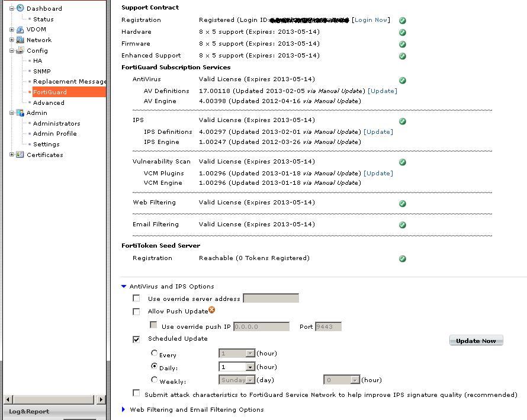Click green status icon for Enhanced Support
527x420 pixels.
point(402,56)
